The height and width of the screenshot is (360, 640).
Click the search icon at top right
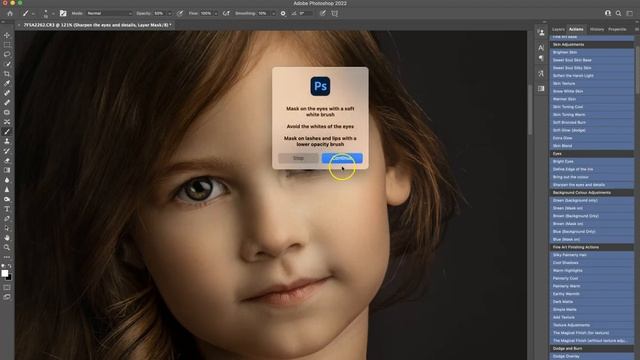(618, 13)
